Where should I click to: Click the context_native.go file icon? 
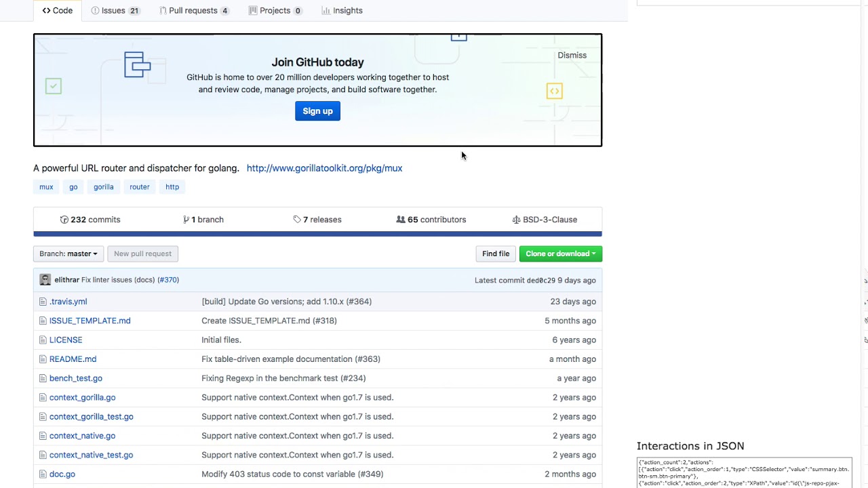pyautogui.click(x=43, y=436)
